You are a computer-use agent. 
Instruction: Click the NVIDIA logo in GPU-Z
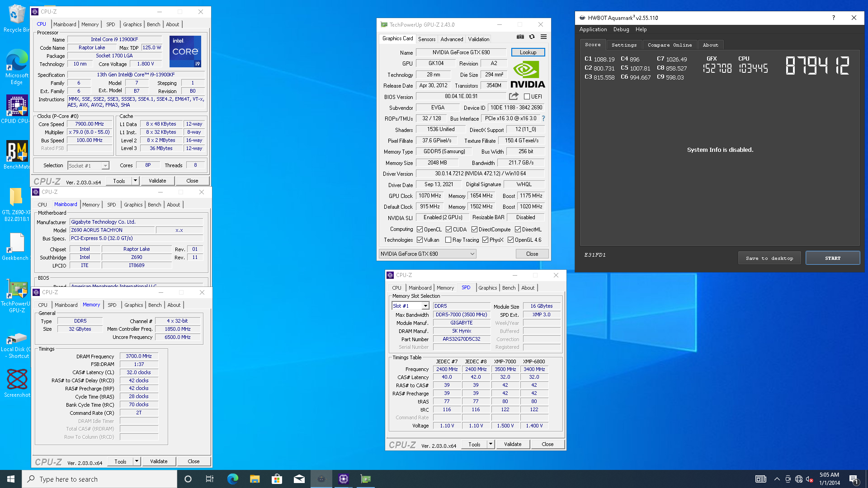click(527, 75)
